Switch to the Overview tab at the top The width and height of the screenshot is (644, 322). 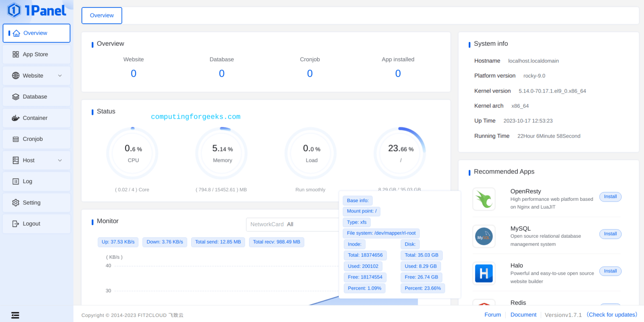click(x=101, y=15)
